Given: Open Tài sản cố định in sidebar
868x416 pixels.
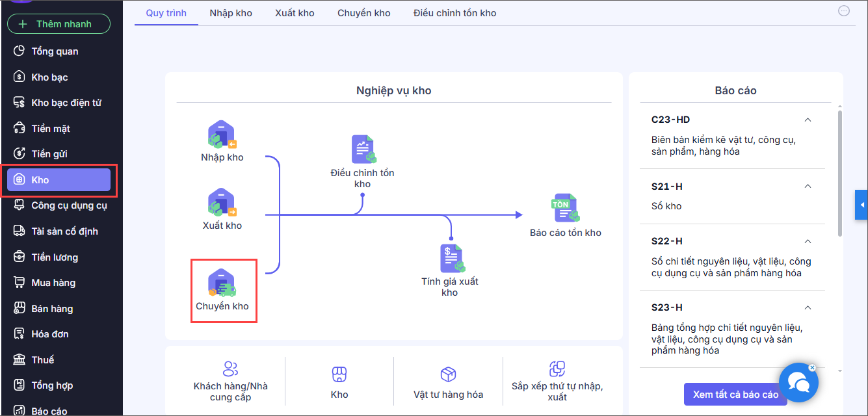Looking at the screenshot, I should [x=64, y=231].
